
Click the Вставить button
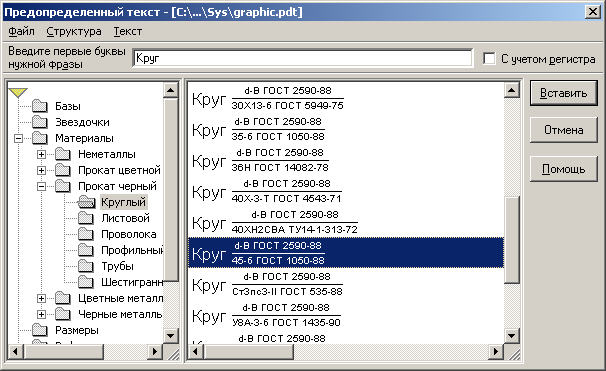pyautogui.click(x=563, y=93)
